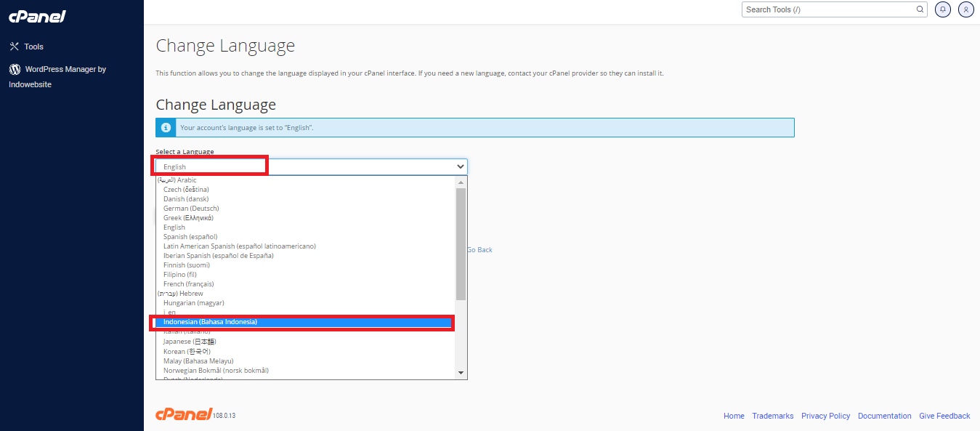Click the cPanel logo in sidebar
980x431 pixels.
(36, 16)
